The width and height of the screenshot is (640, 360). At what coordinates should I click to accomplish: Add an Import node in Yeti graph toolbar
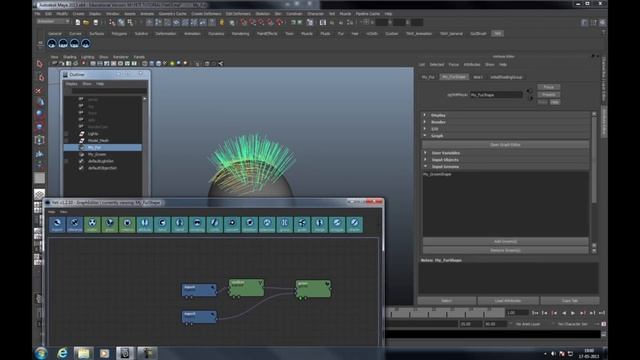tap(57, 224)
